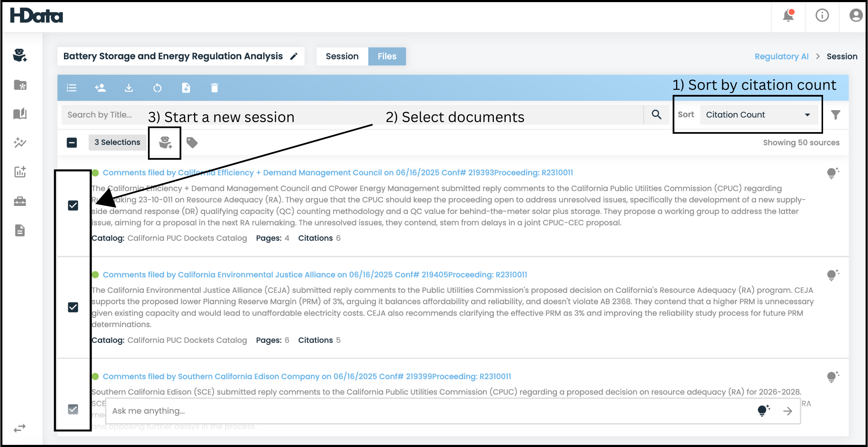Click the Session breadcrumb
The image size is (868, 447).
pyautogui.click(x=842, y=56)
